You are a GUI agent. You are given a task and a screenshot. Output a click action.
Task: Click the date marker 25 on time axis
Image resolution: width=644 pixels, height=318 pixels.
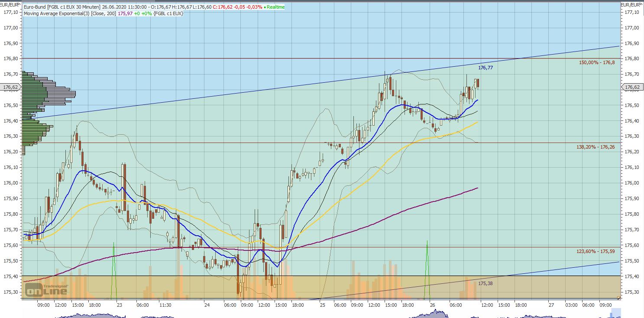click(322, 305)
